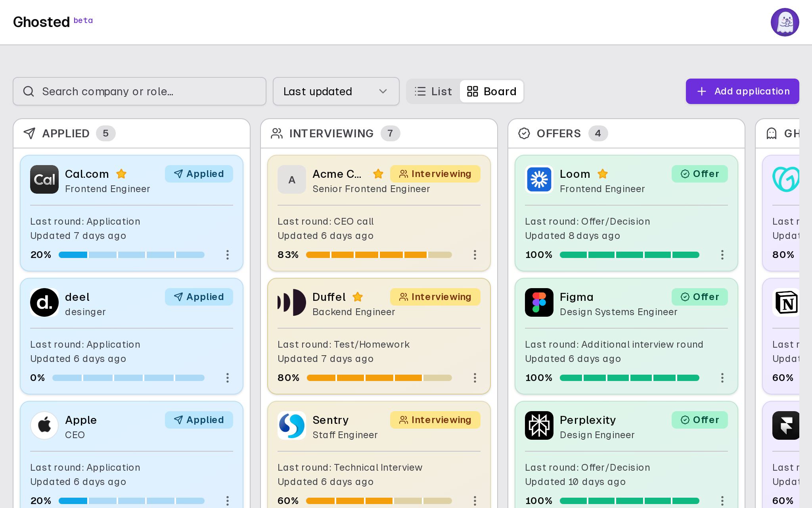Expand the Loom card's options menu
The width and height of the screenshot is (812, 508).
point(722,255)
